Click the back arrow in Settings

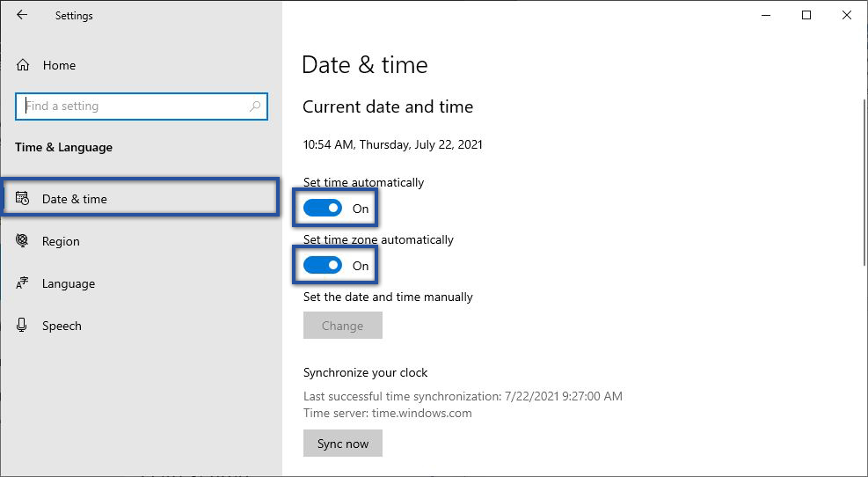pos(22,15)
